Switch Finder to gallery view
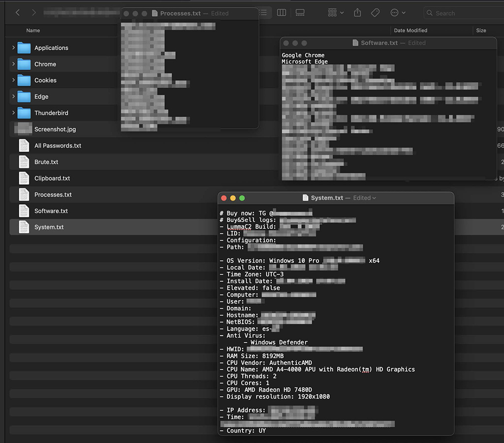 (x=300, y=12)
